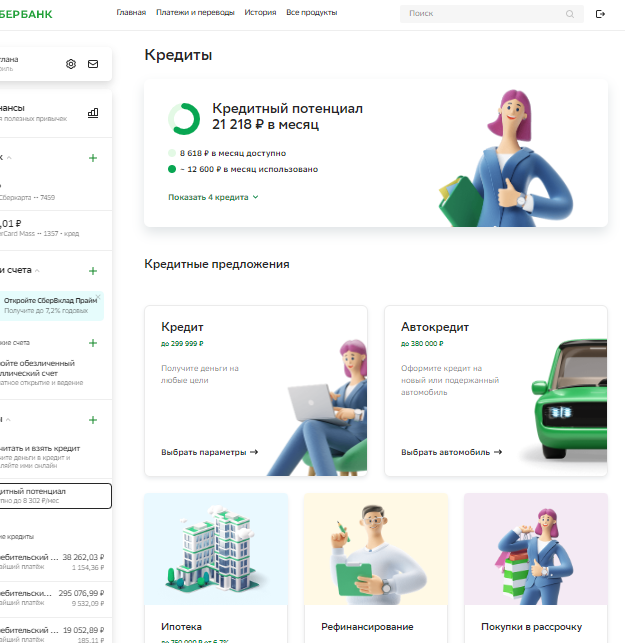The width and height of the screenshot is (625, 643).
Task: Click до 380 000 ₽ amount text
Action: (x=422, y=344)
